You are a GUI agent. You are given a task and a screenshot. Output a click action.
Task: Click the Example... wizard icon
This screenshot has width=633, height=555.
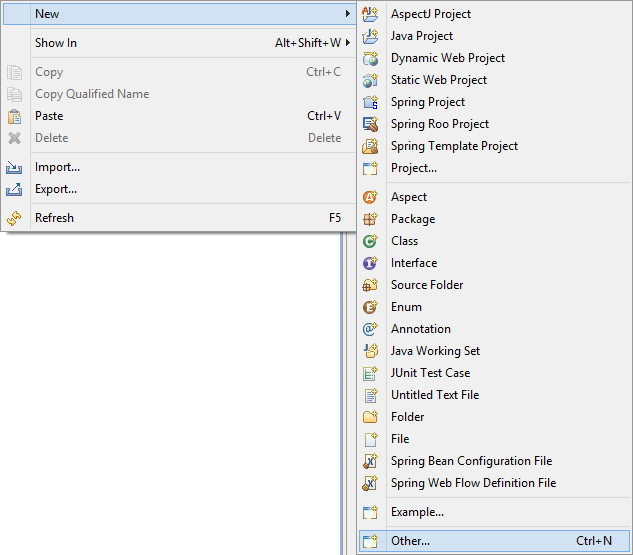pos(370,512)
